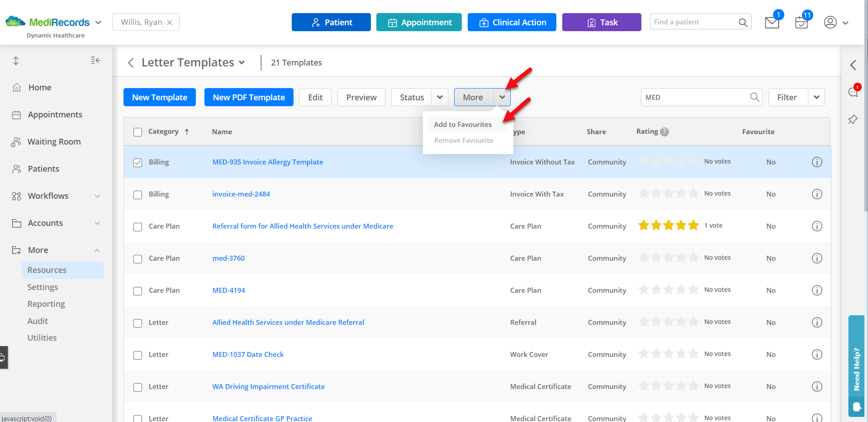
Task: Expand the Workflows sidebar section
Action: (x=97, y=196)
